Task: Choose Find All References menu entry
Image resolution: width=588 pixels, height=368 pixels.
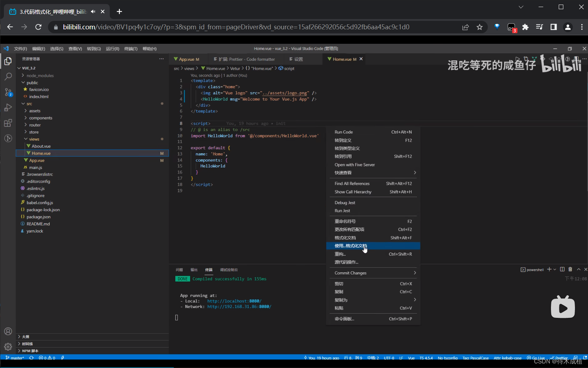Action: coord(373,184)
